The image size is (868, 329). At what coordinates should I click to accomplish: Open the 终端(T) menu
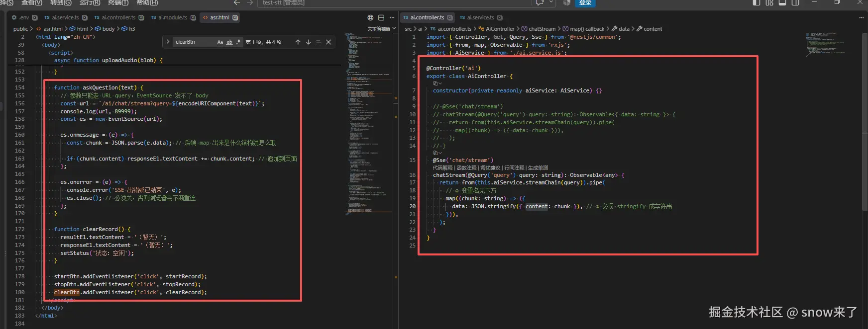coord(118,2)
